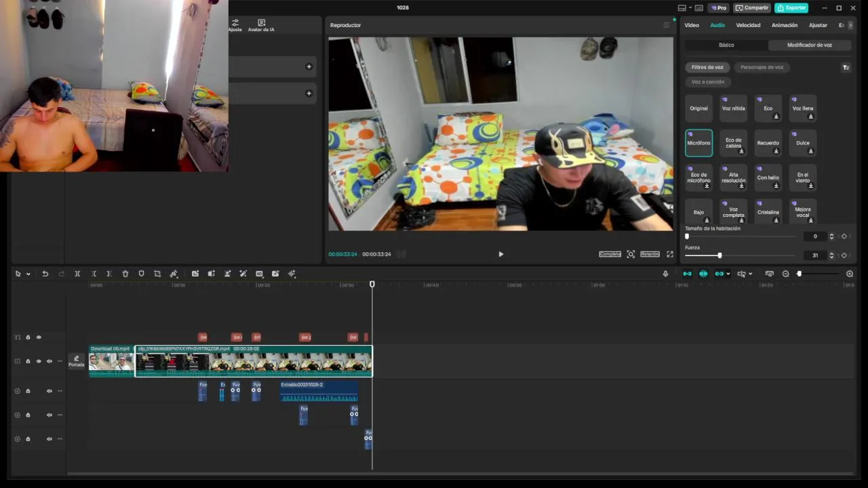
Task: Lock the main video track
Action: click(28, 361)
